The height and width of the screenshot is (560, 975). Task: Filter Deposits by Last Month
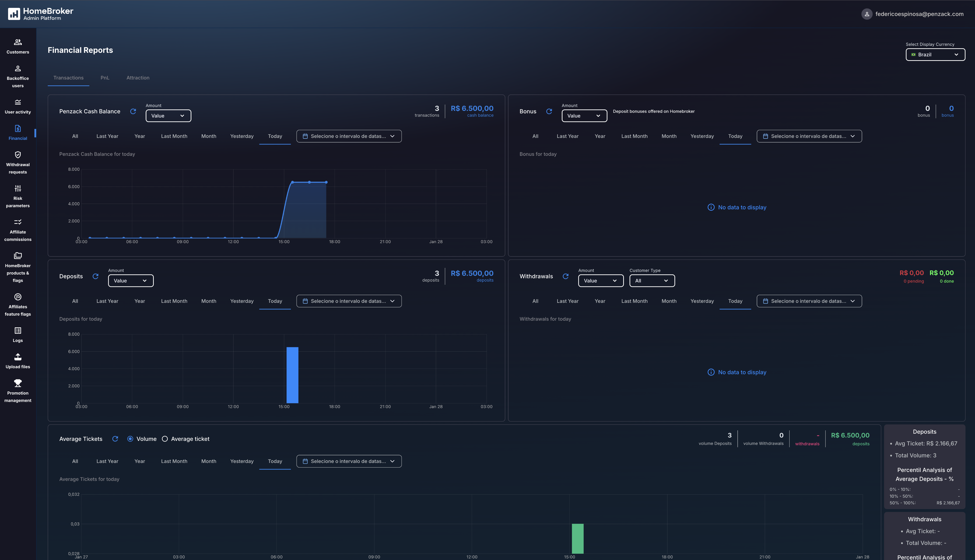pyautogui.click(x=174, y=301)
